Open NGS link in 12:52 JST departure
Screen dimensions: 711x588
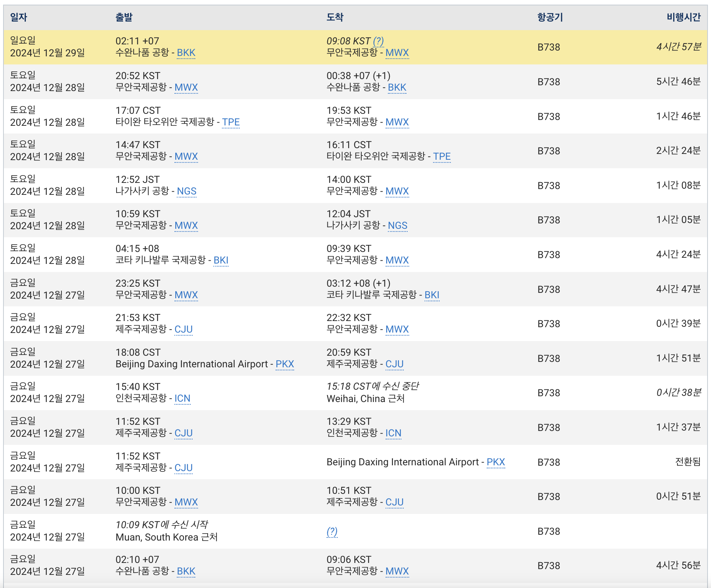pyautogui.click(x=187, y=191)
